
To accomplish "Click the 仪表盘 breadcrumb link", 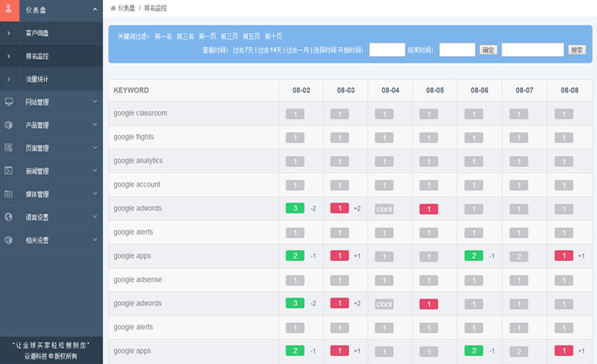I will (127, 8).
